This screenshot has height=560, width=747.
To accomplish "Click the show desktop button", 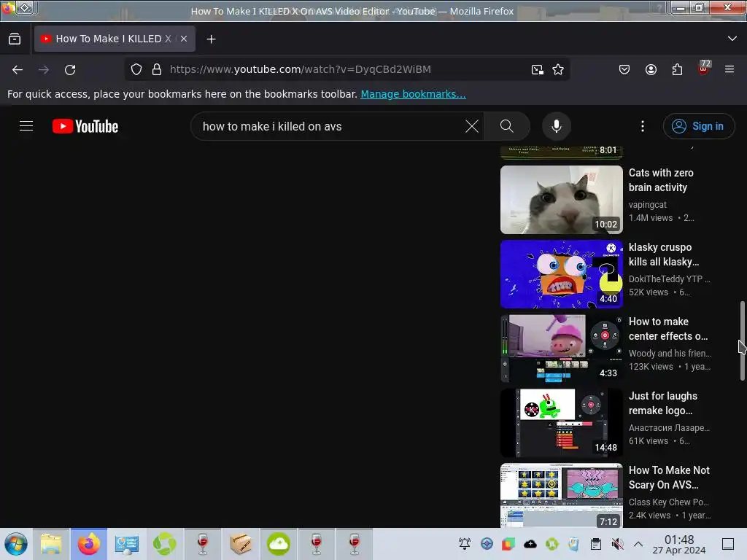I will [728, 544].
